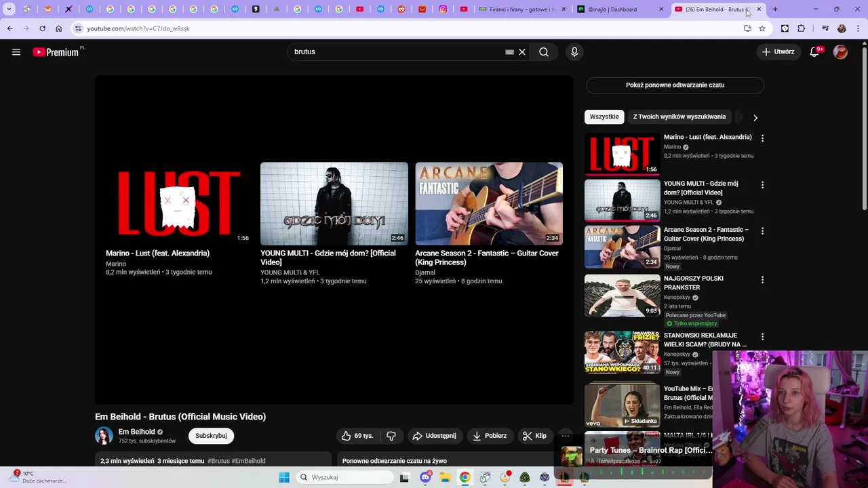Screen dimensions: 868x488
Task: Bookmark this page with star icon
Action: pos(762,28)
